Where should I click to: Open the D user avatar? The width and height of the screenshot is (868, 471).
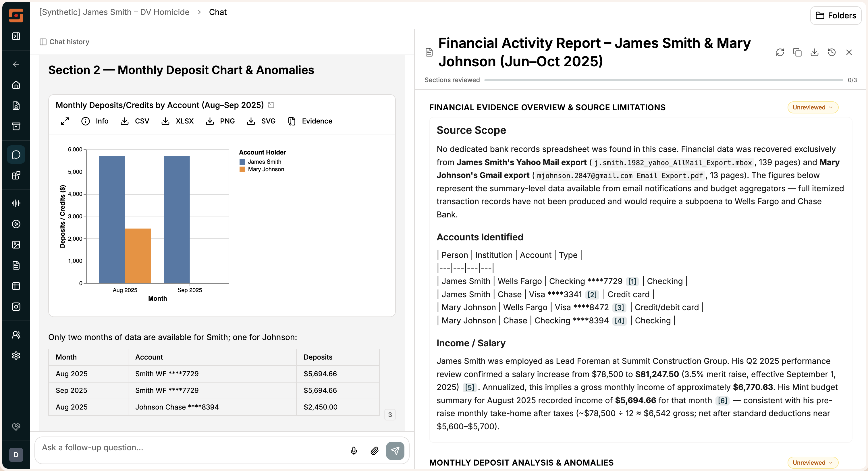click(x=16, y=455)
